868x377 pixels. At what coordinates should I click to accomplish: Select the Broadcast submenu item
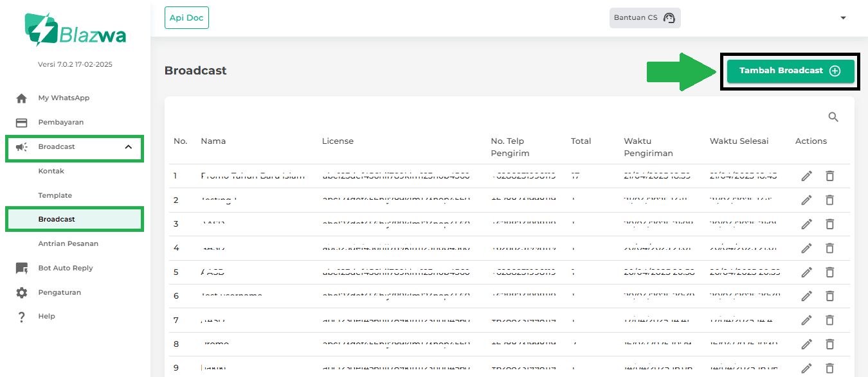[75, 219]
